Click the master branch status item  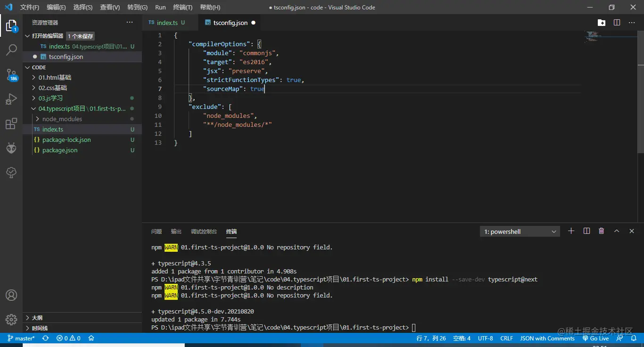pyautogui.click(x=21, y=338)
